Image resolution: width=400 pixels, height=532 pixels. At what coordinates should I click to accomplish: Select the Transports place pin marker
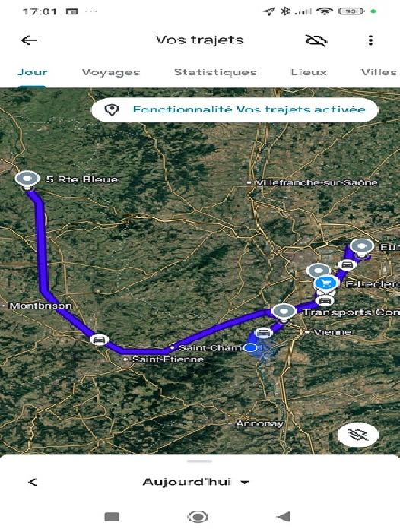284,312
